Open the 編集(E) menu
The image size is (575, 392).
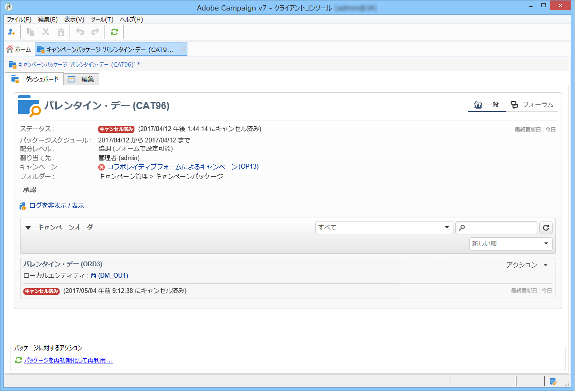click(48, 20)
